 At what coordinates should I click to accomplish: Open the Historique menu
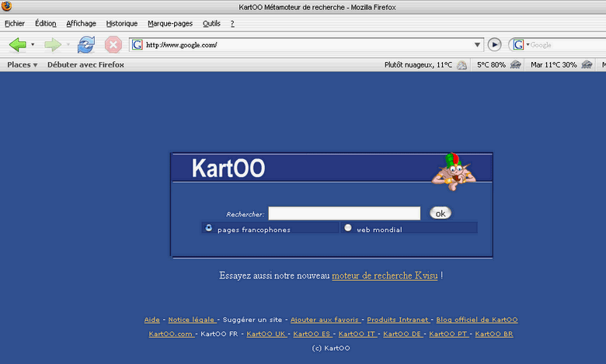[122, 23]
